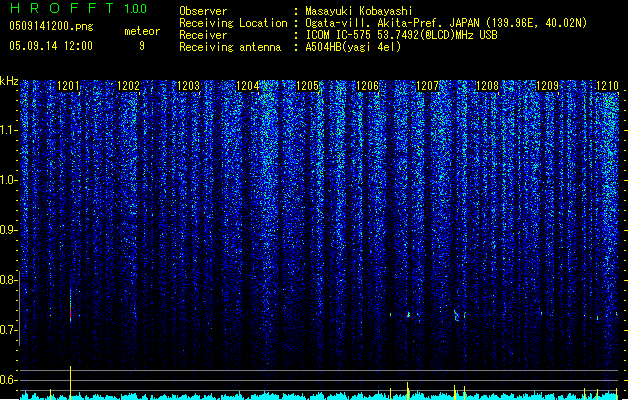629x400 pixels.
Task: Select the meteor count value 9
Action: [142, 46]
